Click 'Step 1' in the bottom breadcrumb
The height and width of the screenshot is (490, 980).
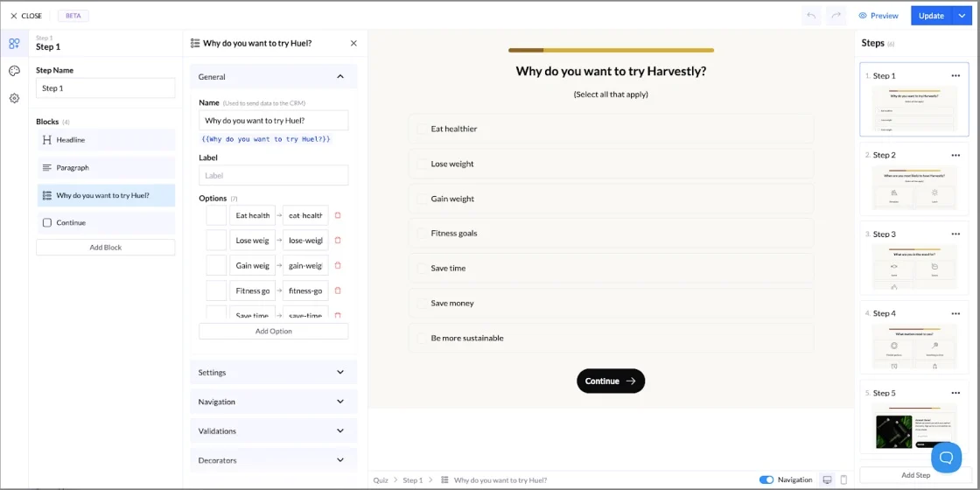[x=412, y=480]
